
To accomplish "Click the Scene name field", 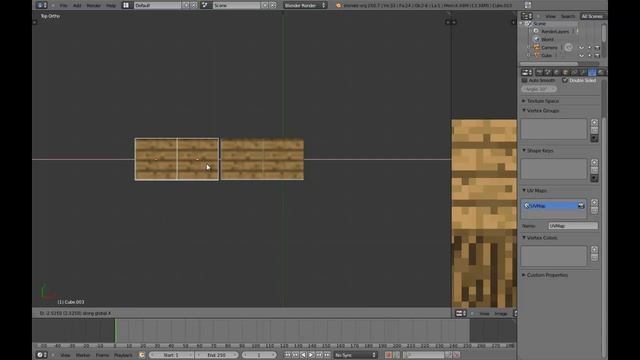I will 237,5.
